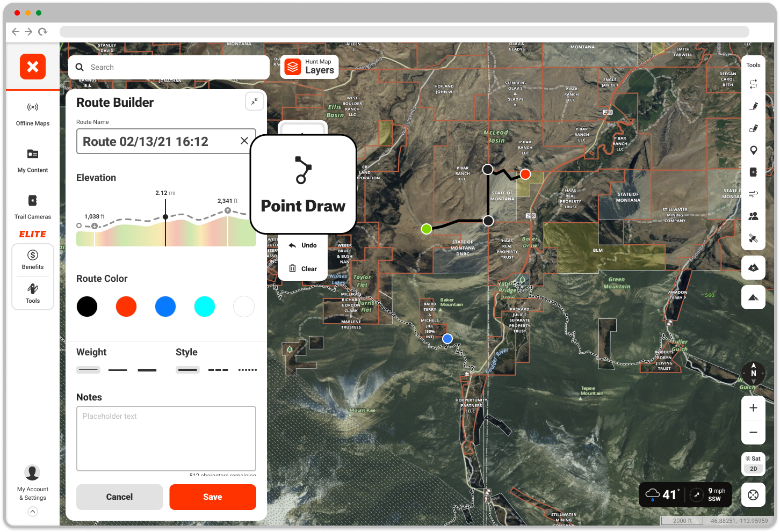Cancel the route

pos(119,497)
